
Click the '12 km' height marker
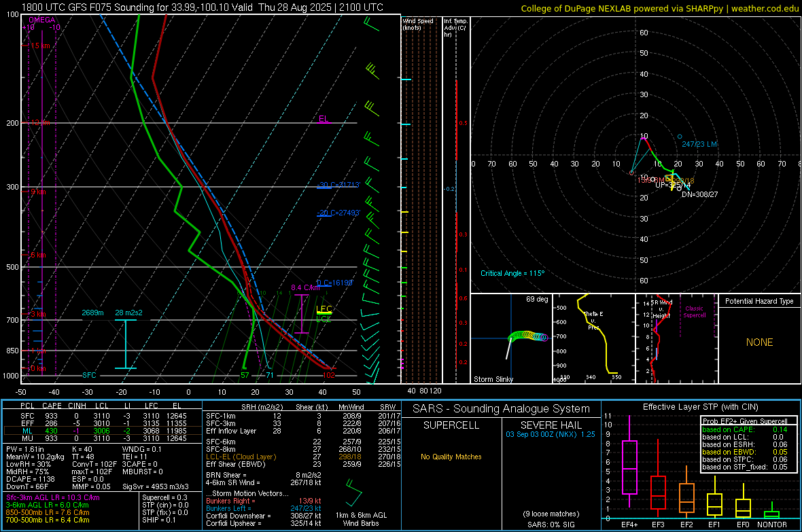click(x=40, y=123)
